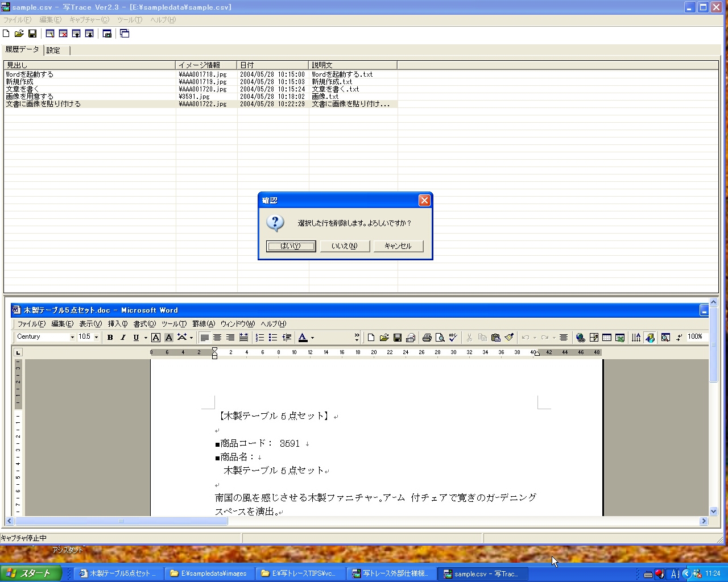Image resolution: width=728 pixels, height=582 pixels.
Task: Click ¥AAA001720.jpg image info cell
Action: click(x=202, y=89)
